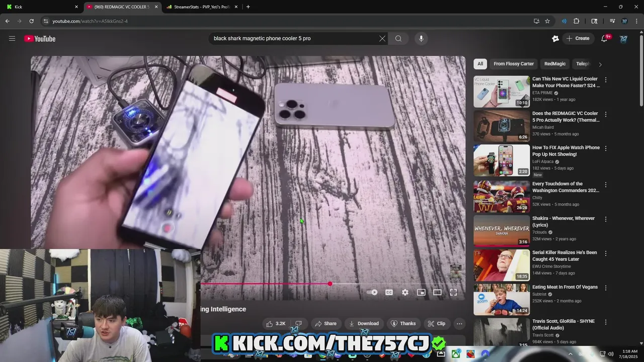644x362 pixels.
Task: Enter fullscreen video mode
Action: click(453, 292)
